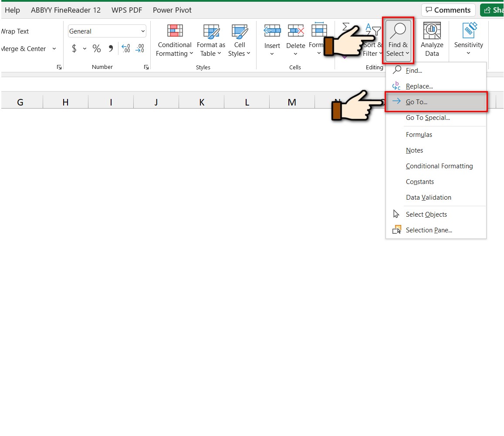Expand the Number group dialog launcher
Viewport: 504px width, 436px height.
146,68
